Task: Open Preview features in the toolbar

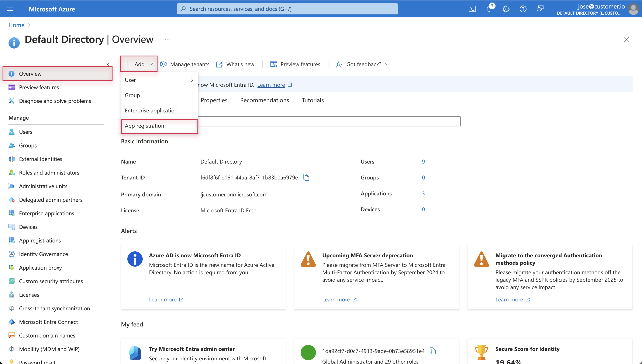Action: 295,64
